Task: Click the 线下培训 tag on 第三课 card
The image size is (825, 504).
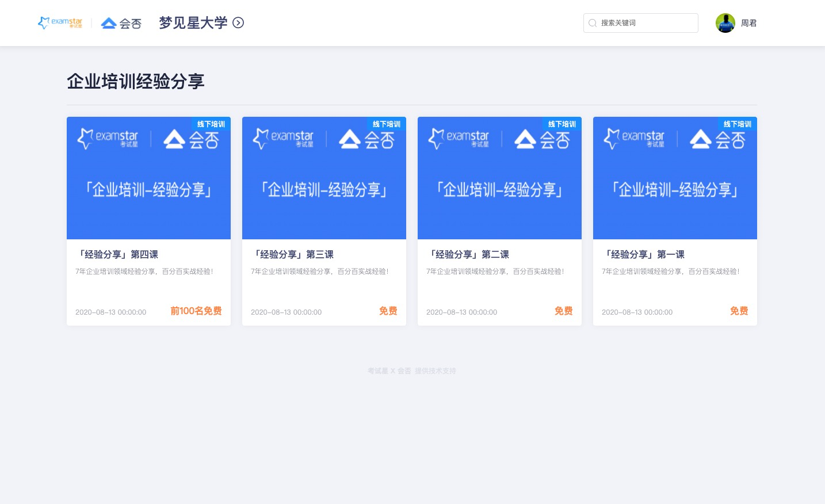Action: [387, 124]
